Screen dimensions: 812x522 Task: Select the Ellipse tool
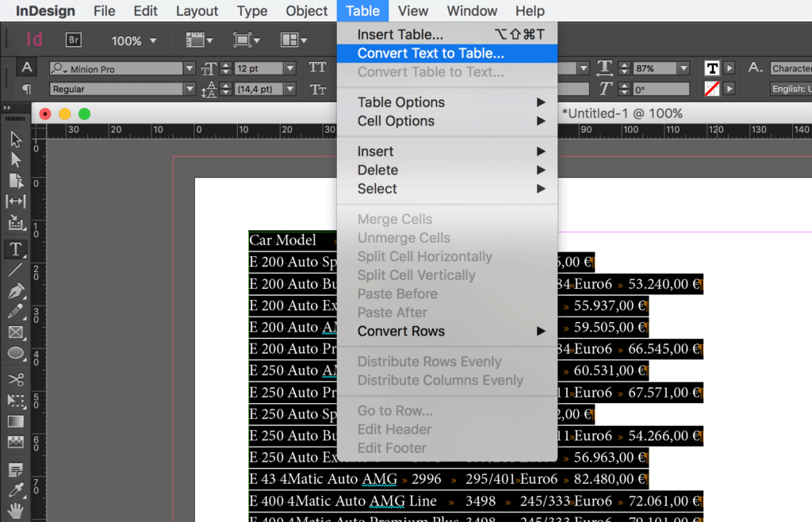pos(16,353)
